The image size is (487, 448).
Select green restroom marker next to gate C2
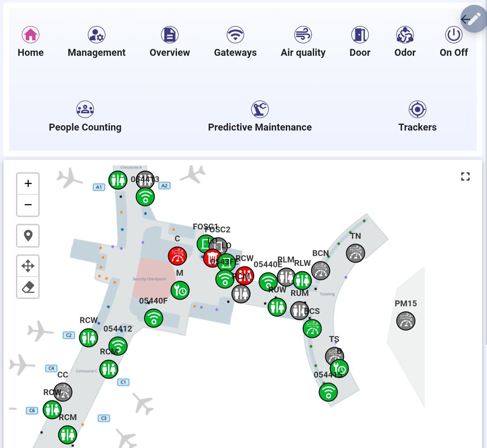[89, 337]
